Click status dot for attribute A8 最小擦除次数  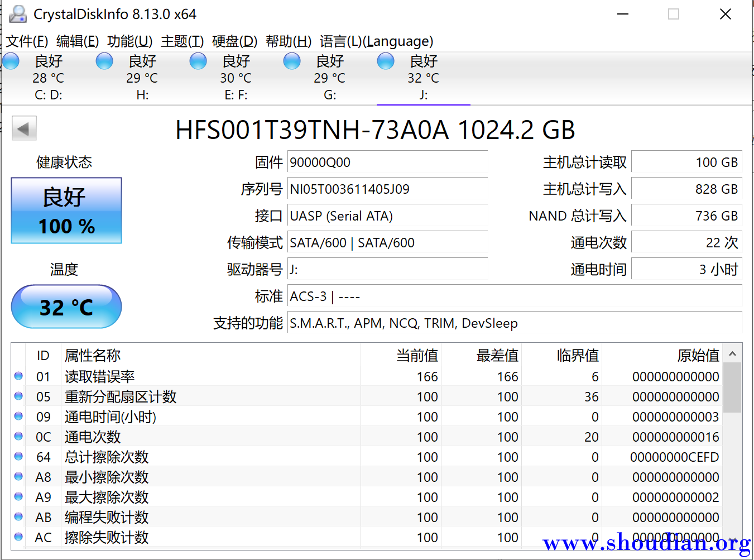18,476
